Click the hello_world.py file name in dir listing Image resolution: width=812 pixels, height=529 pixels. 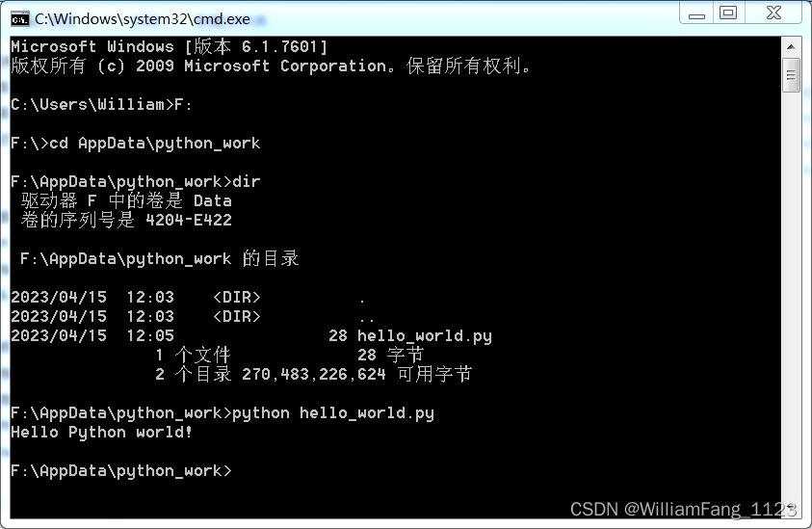424,336
